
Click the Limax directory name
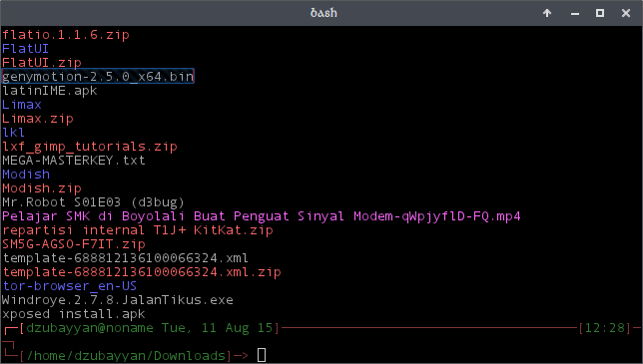[22, 105]
